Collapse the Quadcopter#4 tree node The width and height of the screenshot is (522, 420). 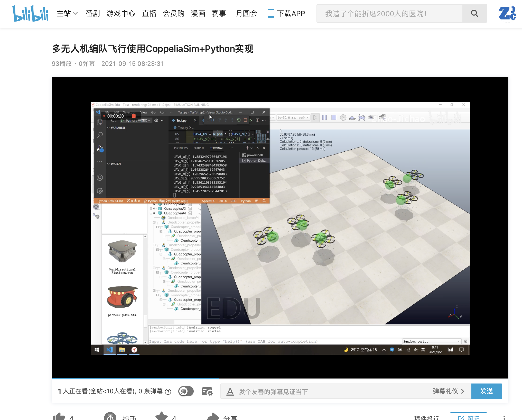tap(152, 213)
